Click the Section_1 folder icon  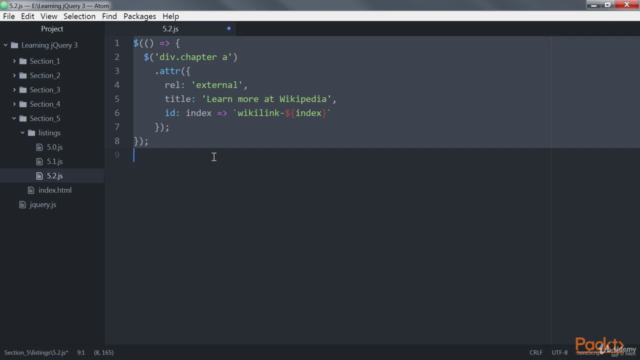(23, 61)
